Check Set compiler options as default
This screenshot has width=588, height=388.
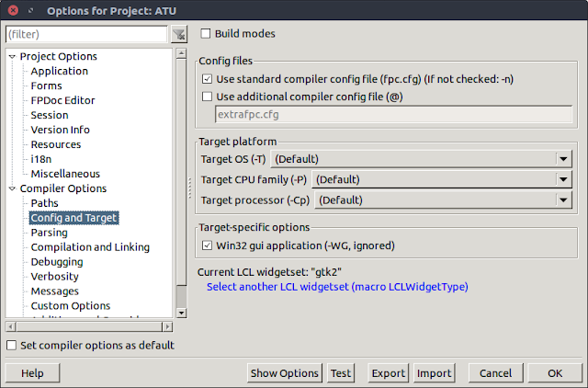(12, 346)
